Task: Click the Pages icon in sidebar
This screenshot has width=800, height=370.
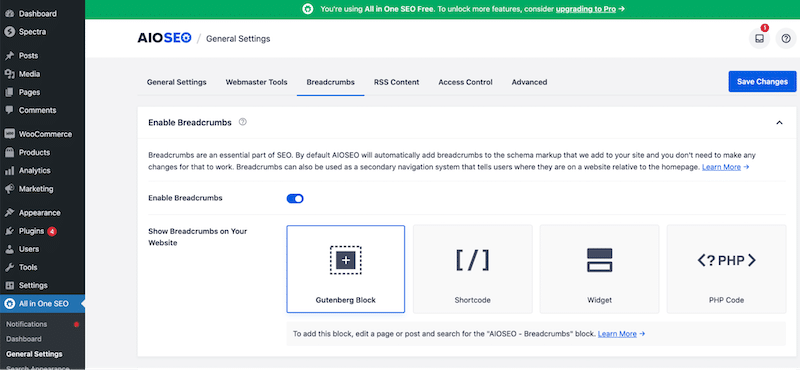Action: point(9,92)
